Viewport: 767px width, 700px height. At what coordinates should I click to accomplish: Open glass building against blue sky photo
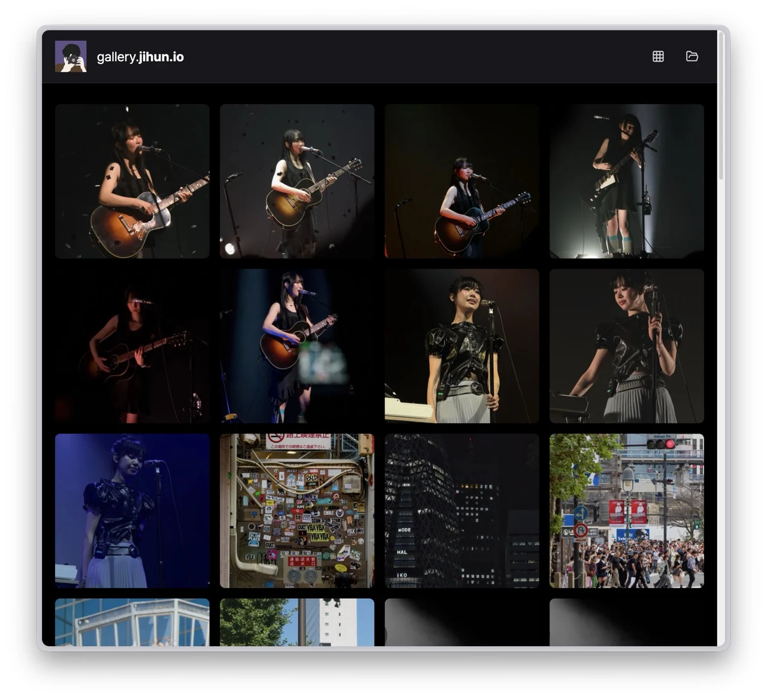132,622
